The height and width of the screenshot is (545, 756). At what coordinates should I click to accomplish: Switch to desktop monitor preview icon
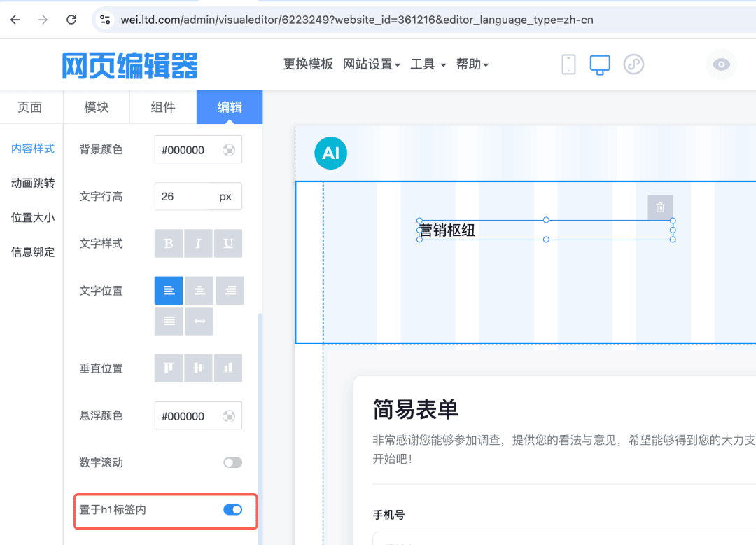pyautogui.click(x=600, y=64)
